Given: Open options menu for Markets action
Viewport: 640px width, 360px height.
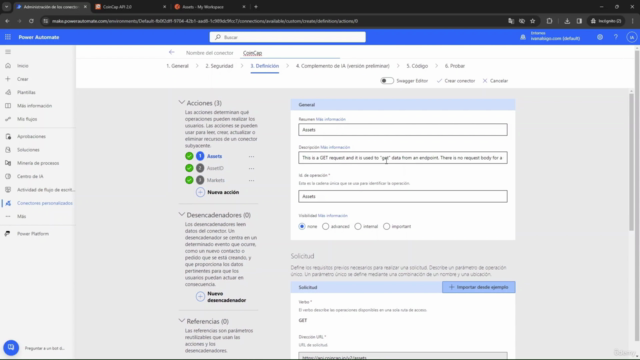Looking at the screenshot, I should pyautogui.click(x=251, y=180).
